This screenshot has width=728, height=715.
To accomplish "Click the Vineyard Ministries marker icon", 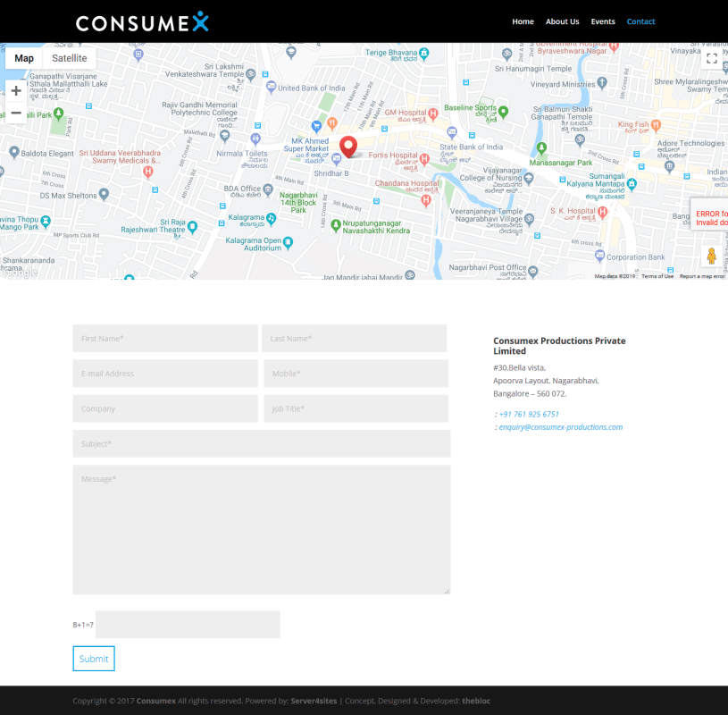I will (x=602, y=83).
